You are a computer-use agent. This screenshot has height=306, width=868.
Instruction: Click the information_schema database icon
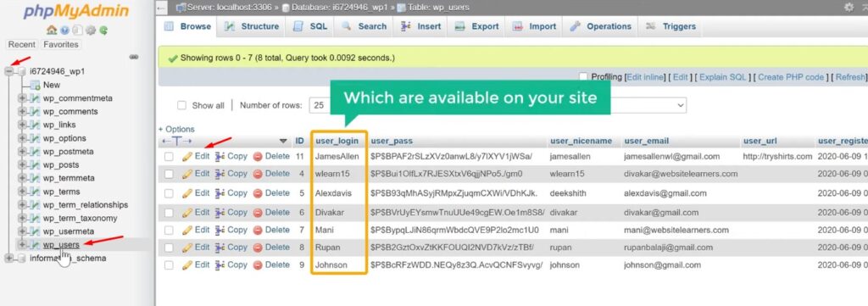click(21, 259)
